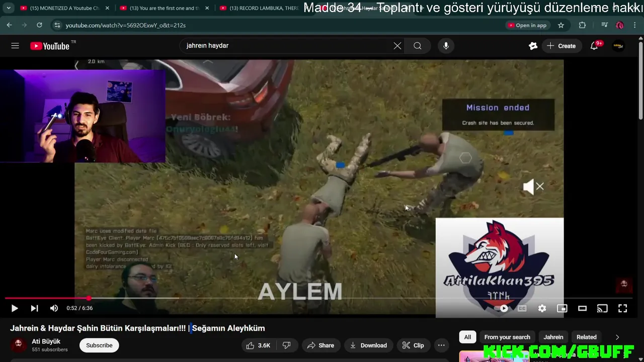Cast video with Play on TV icon
The height and width of the screenshot is (362, 644).
602,308
